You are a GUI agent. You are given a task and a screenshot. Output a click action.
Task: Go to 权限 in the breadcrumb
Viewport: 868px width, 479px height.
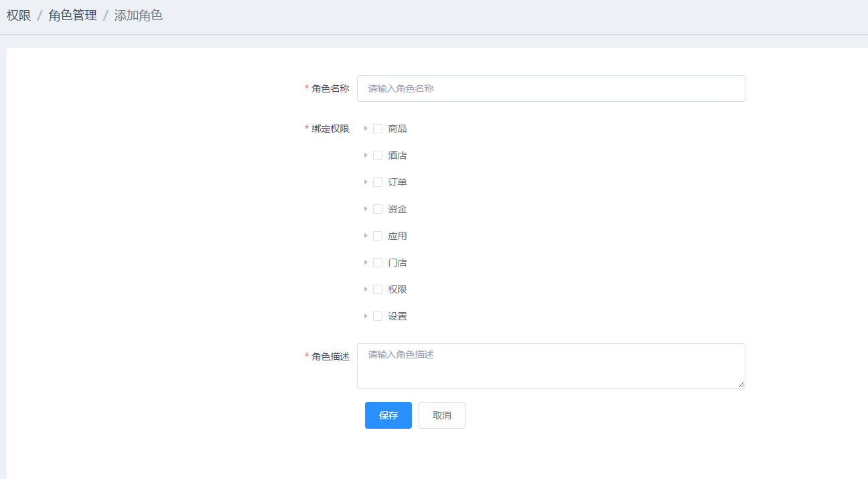tap(19, 15)
